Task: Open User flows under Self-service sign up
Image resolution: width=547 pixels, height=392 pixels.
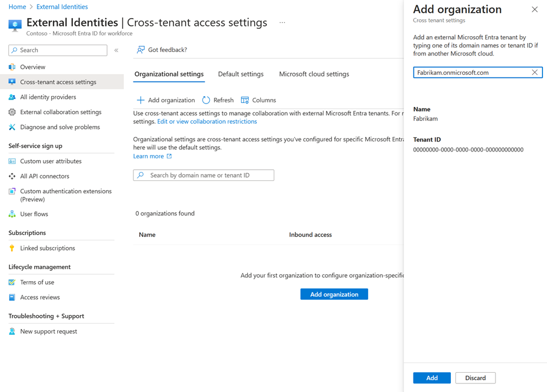Action: (35, 214)
